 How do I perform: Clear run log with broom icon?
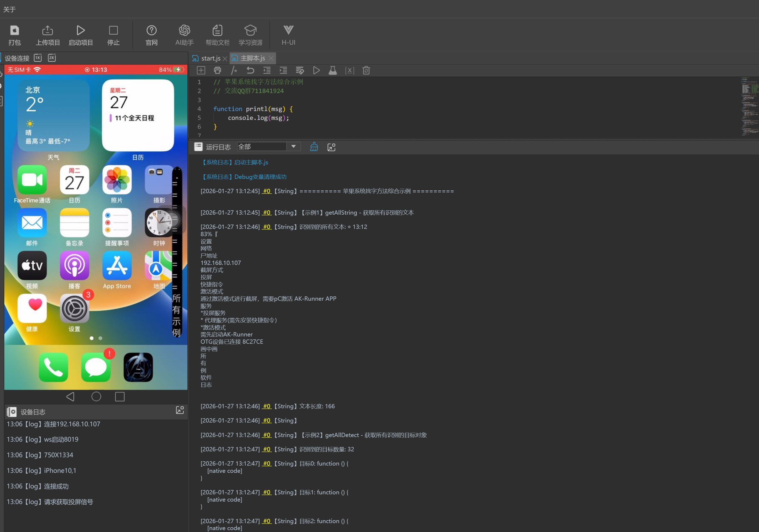[314, 147]
